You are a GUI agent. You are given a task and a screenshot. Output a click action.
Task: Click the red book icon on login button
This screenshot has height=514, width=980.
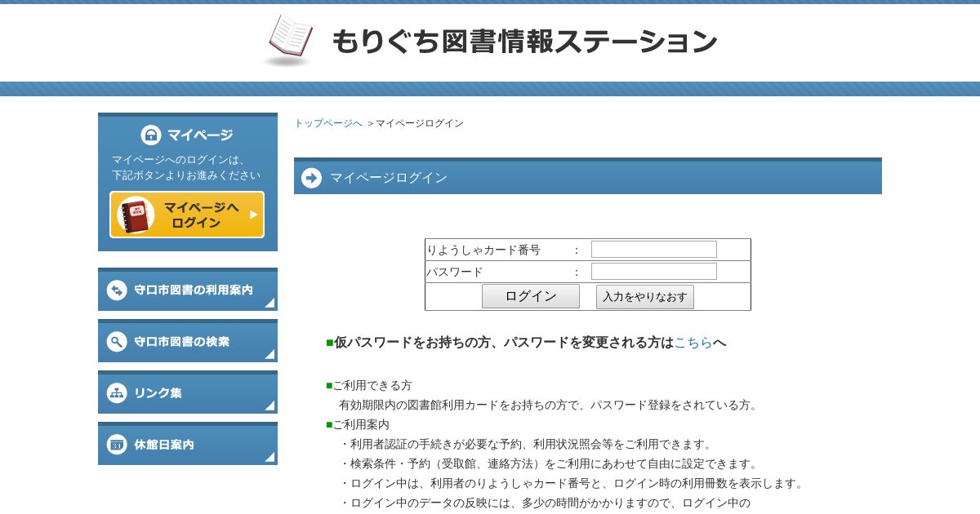[x=135, y=215]
